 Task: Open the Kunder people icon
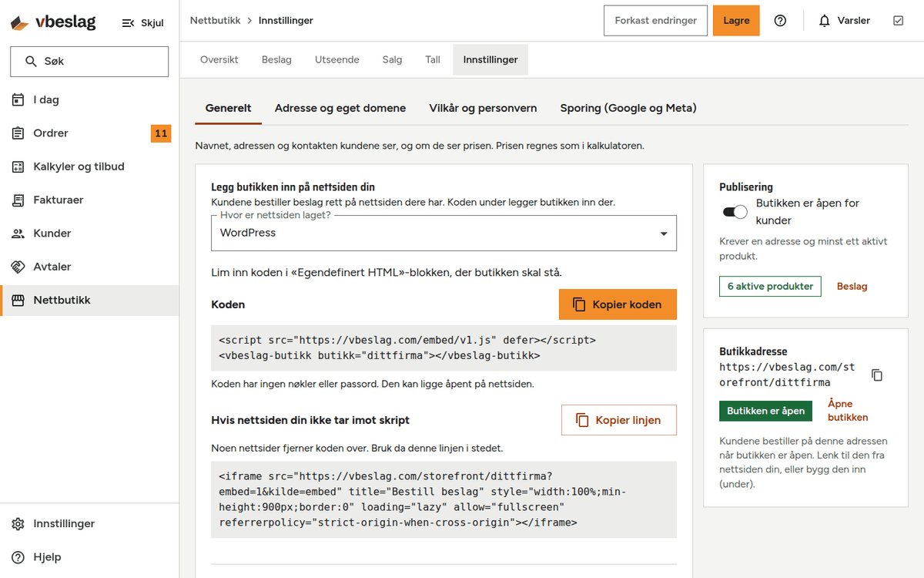point(18,234)
